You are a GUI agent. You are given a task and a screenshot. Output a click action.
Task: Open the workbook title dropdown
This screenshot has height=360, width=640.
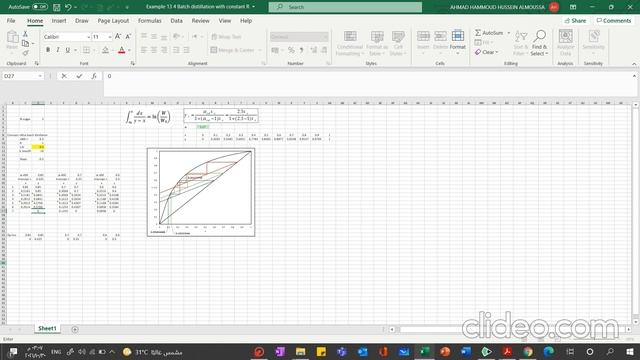253,7
